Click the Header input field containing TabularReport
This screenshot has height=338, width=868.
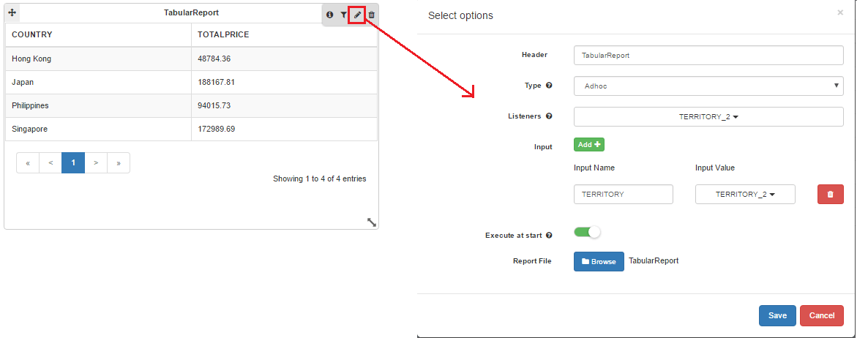(x=708, y=56)
